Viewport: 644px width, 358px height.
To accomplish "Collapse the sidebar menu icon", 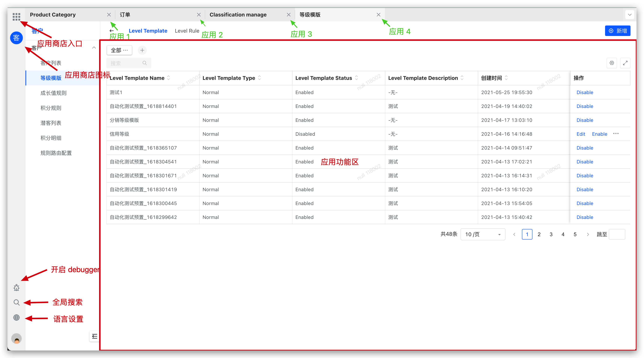I will click(x=95, y=336).
